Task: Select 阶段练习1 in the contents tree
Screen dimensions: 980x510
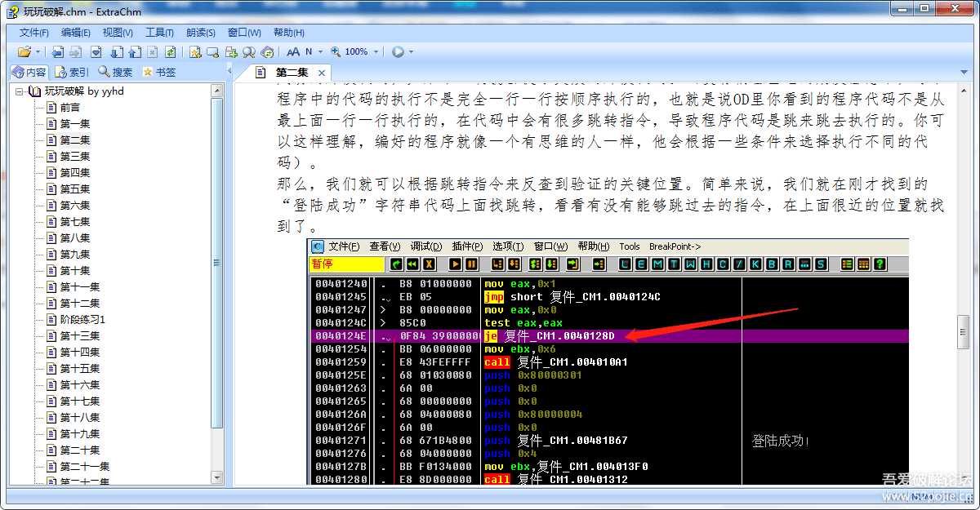Action: click(x=82, y=319)
